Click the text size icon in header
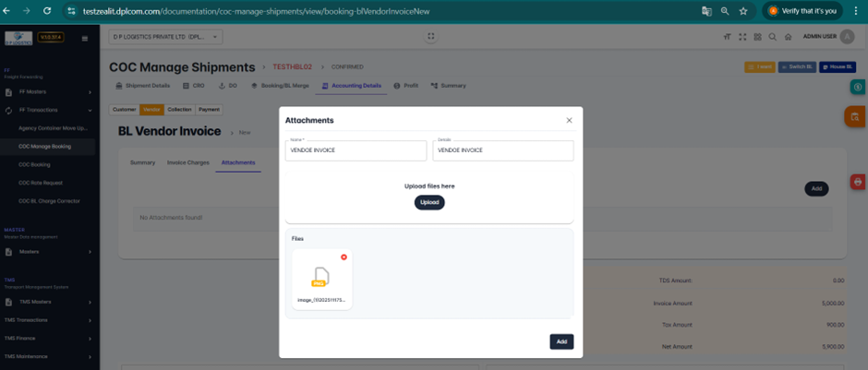The image size is (868, 370). pyautogui.click(x=728, y=37)
